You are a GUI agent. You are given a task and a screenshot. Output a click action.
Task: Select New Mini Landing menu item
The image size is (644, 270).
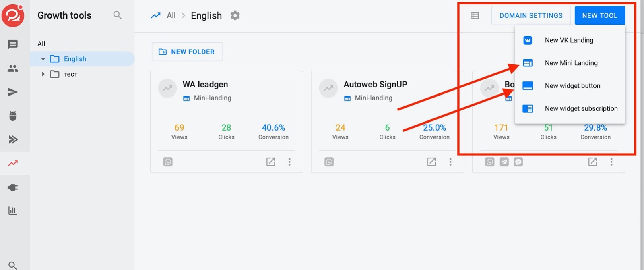point(571,63)
